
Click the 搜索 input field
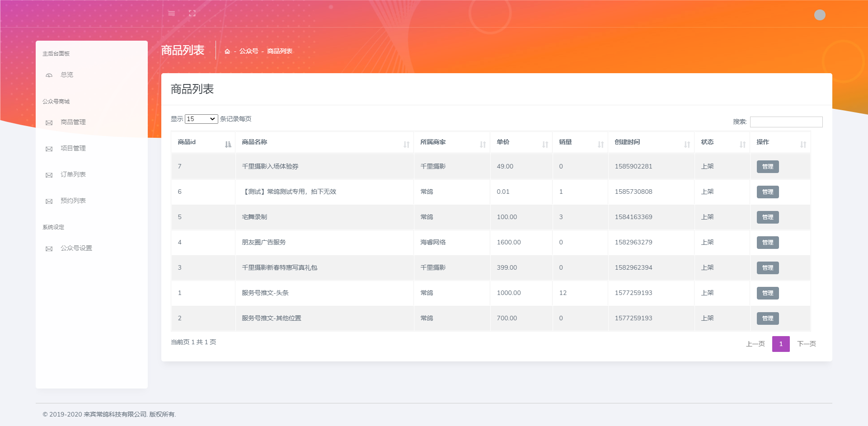click(786, 122)
